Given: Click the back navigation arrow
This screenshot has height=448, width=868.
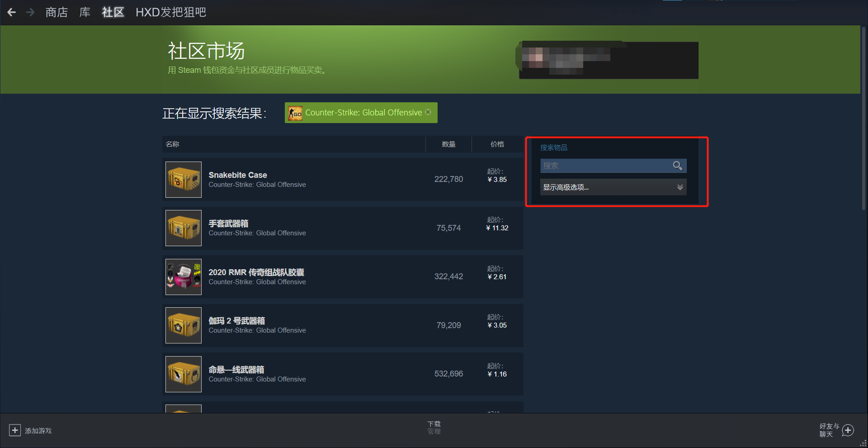Looking at the screenshot, I should coord(12,12).
